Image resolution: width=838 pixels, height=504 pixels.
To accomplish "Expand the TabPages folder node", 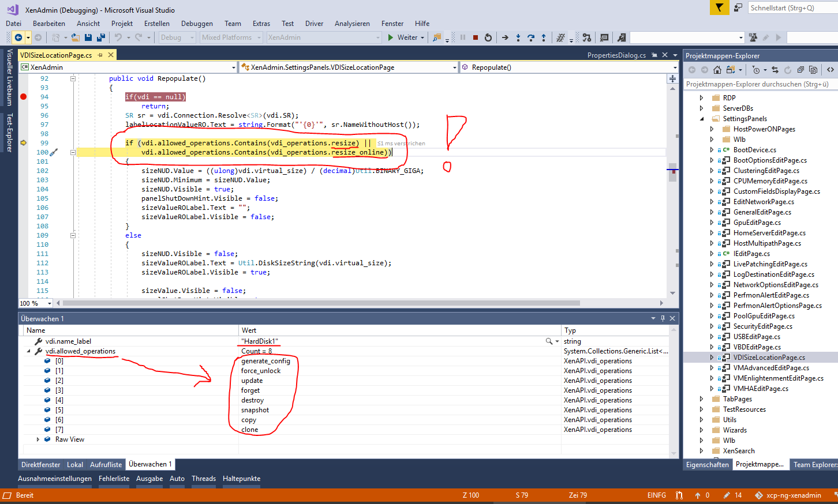I will pos(701,398).
